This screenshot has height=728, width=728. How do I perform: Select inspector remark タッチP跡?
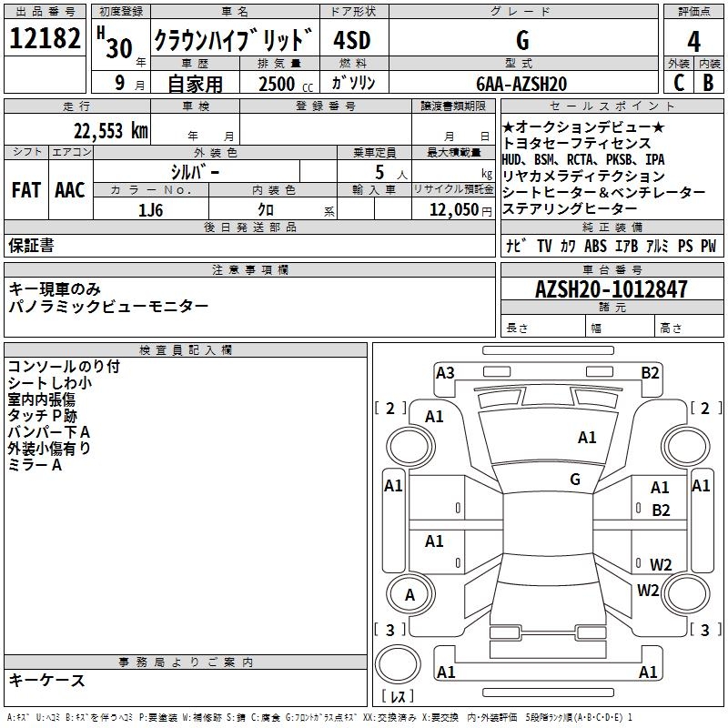[x=42, y=416]
